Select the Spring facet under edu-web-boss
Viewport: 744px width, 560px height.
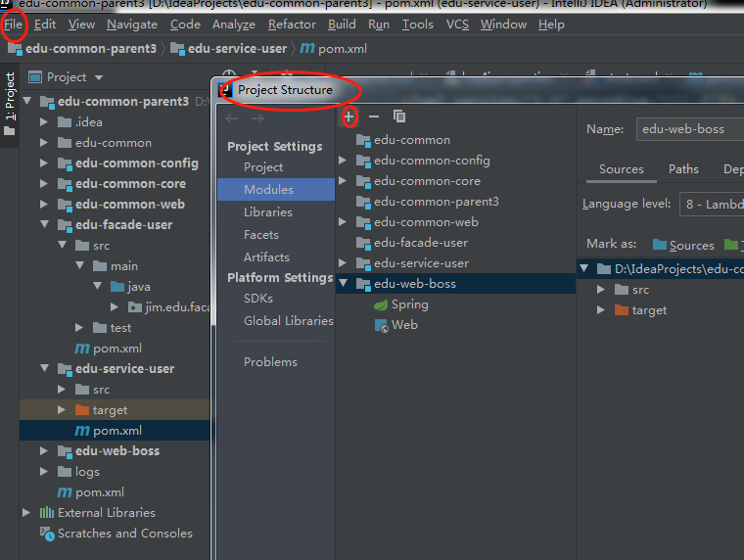point(401,304)
